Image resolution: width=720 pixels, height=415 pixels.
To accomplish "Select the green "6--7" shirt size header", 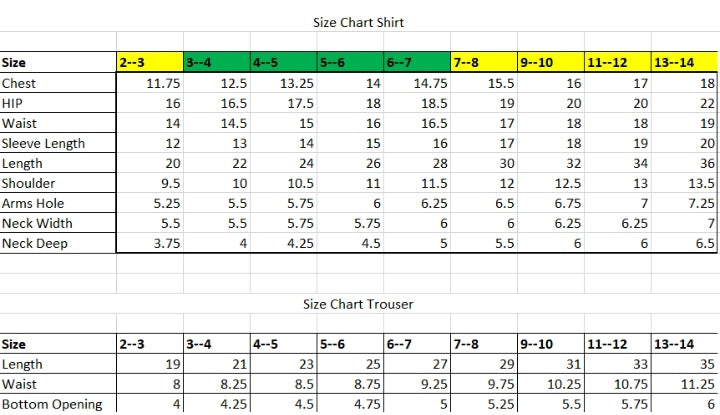I will (x=417, y=63).
